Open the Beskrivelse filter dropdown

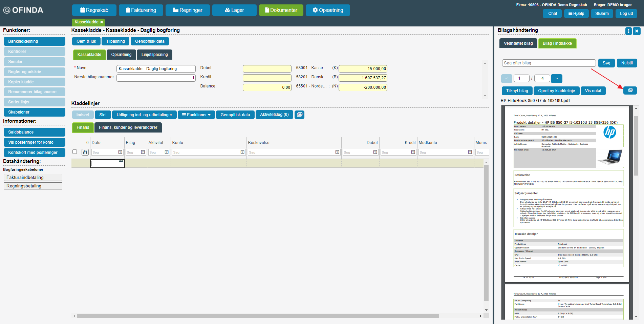337,152
